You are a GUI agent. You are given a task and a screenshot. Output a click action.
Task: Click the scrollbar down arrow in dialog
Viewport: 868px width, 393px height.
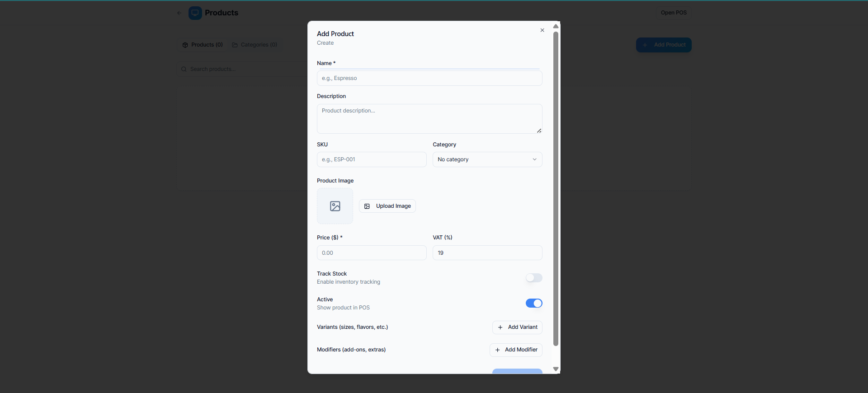[556, 369]
